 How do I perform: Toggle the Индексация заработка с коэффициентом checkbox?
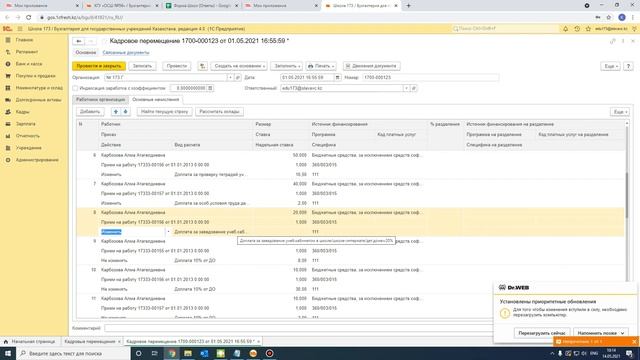(75, 88)
